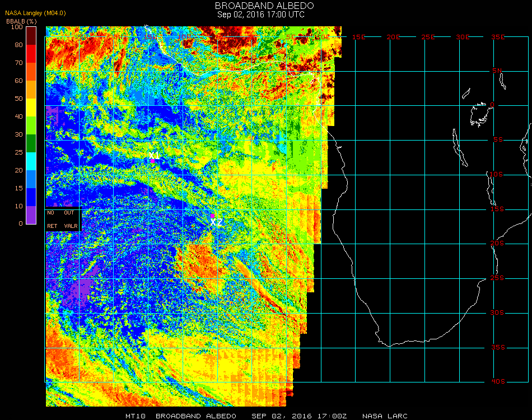Click 'SEP 02, 2016' in the footer

click(282, 416)
